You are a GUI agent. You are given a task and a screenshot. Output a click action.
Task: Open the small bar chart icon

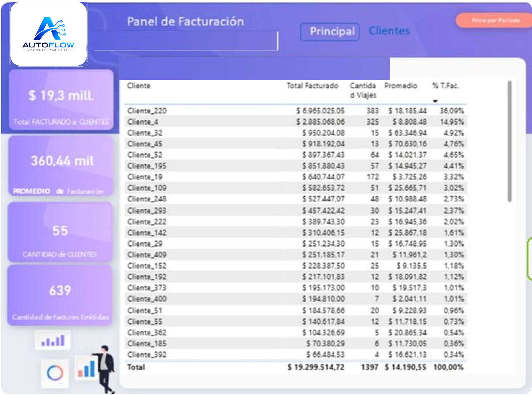coord(53,340)
